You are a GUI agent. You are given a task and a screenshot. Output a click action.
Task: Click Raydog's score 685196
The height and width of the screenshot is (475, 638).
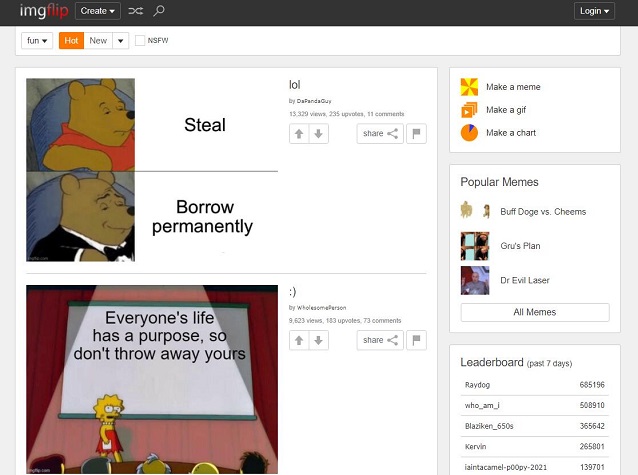(592, 385)
